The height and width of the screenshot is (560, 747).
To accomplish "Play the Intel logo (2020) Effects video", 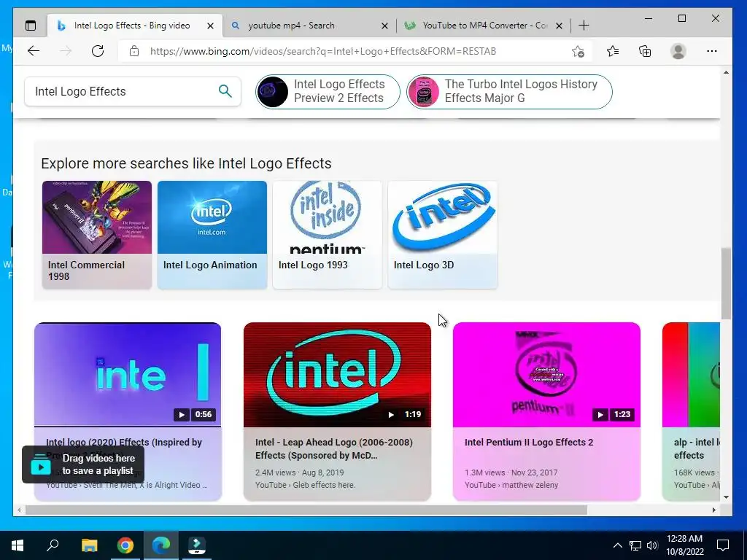I will pos(128,375).
